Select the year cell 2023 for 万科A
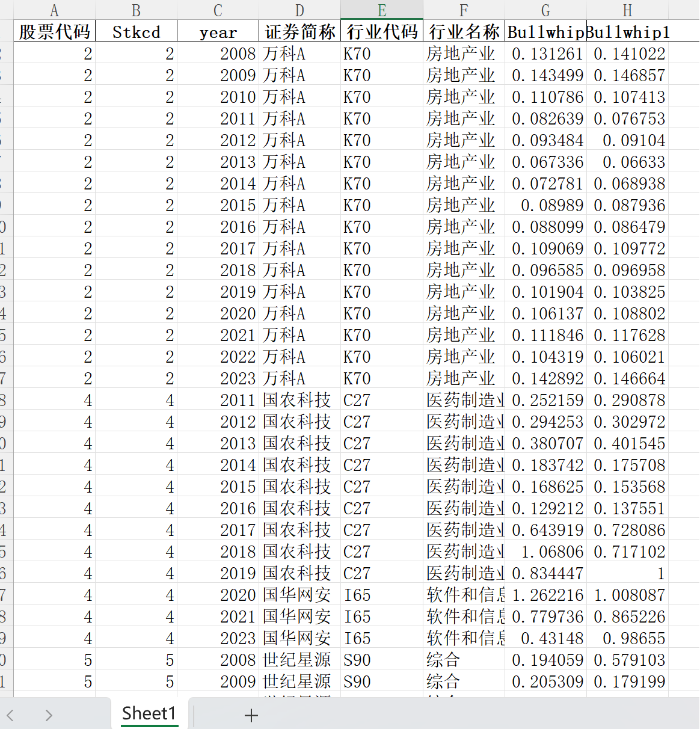 pos(218,378)
